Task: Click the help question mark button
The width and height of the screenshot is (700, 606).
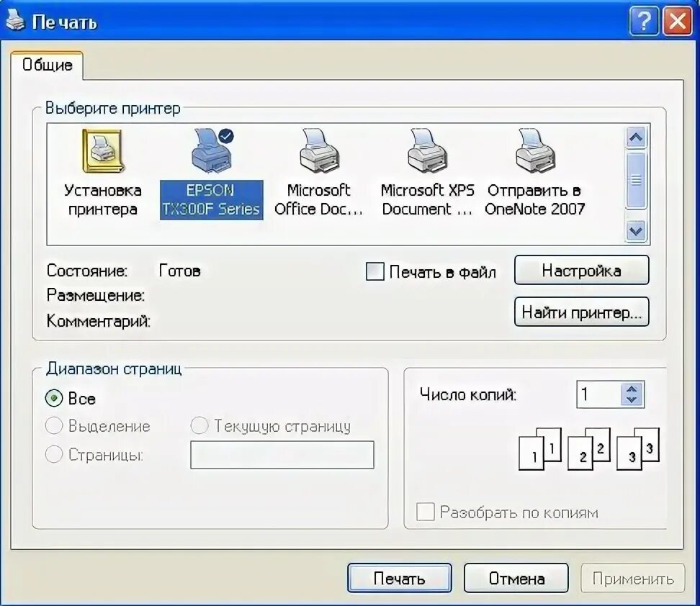Action: (644, 21)
